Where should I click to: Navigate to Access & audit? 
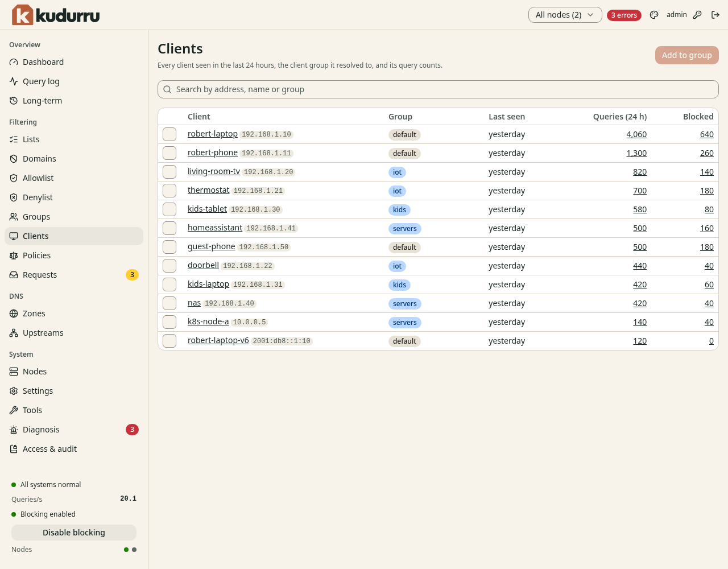pos(74,449)
